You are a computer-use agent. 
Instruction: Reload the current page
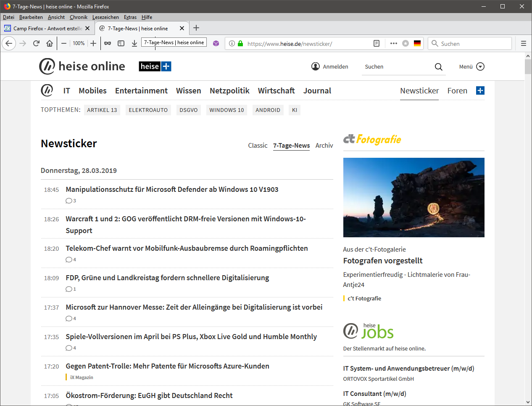point(36,43)
